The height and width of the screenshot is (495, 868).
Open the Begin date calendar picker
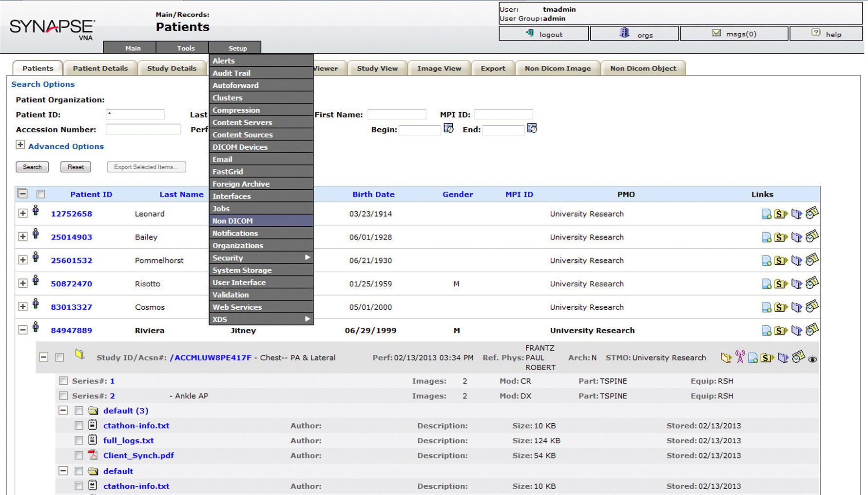tap(448, 129)
